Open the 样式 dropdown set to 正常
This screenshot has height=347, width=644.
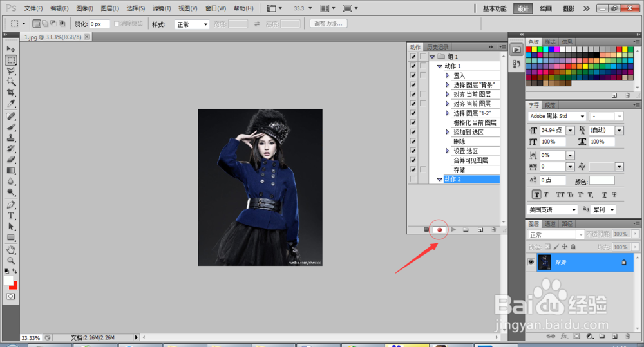pos(192,24)
